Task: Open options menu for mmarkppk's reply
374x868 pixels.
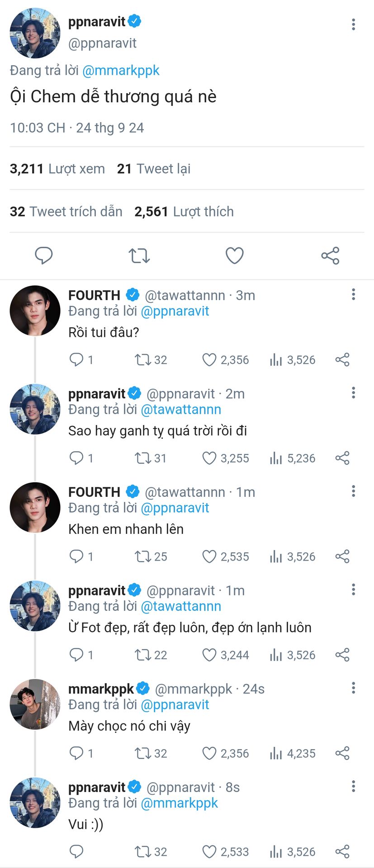Action: [x=353, y=688]
